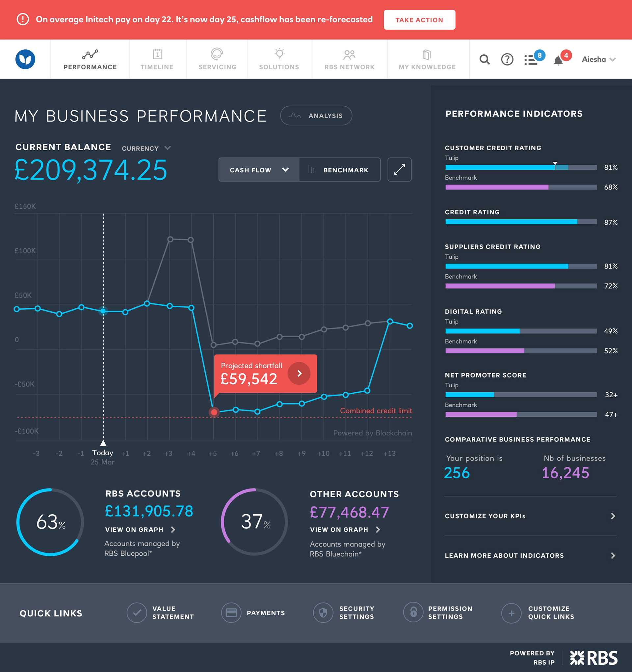
Task: Click the search magnifier icon
Action: (x=485, y=60)
